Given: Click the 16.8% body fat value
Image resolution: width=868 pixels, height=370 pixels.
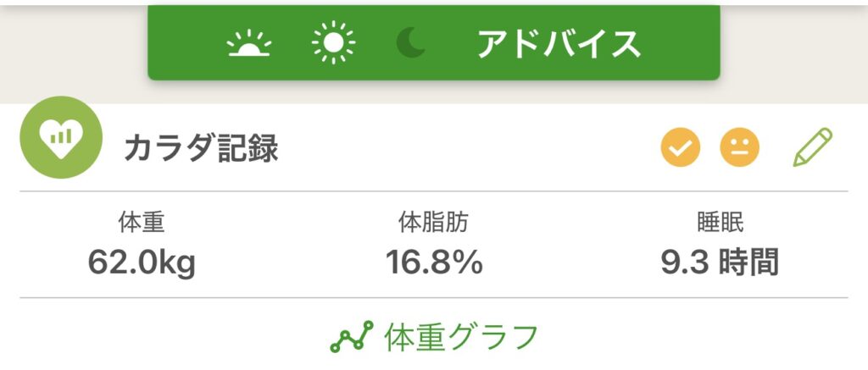Looking at the screenshot, I should click(434, 262).
